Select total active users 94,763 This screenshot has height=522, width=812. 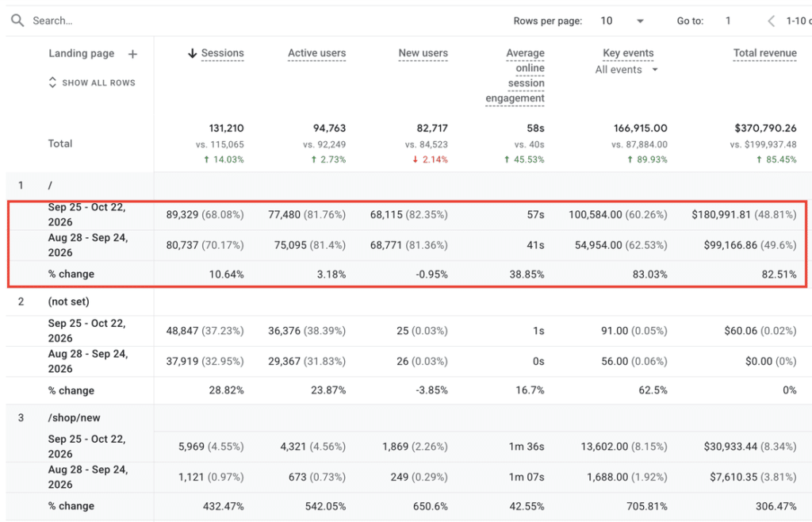(x=329, y=128)
